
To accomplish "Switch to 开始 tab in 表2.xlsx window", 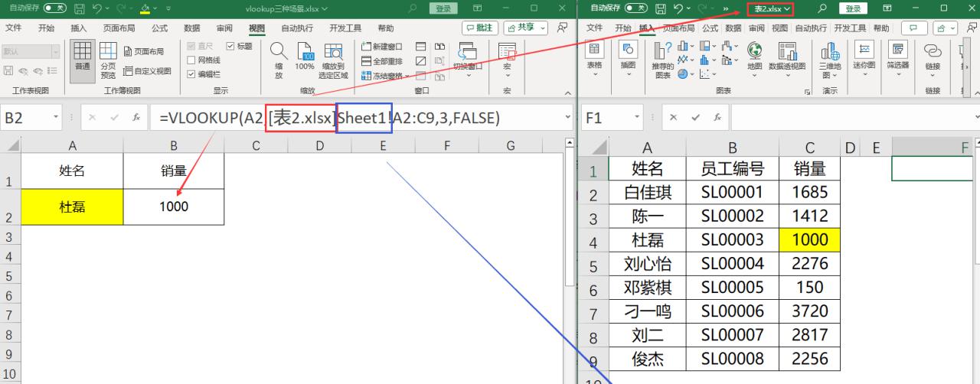I will (x=622, y=28).
